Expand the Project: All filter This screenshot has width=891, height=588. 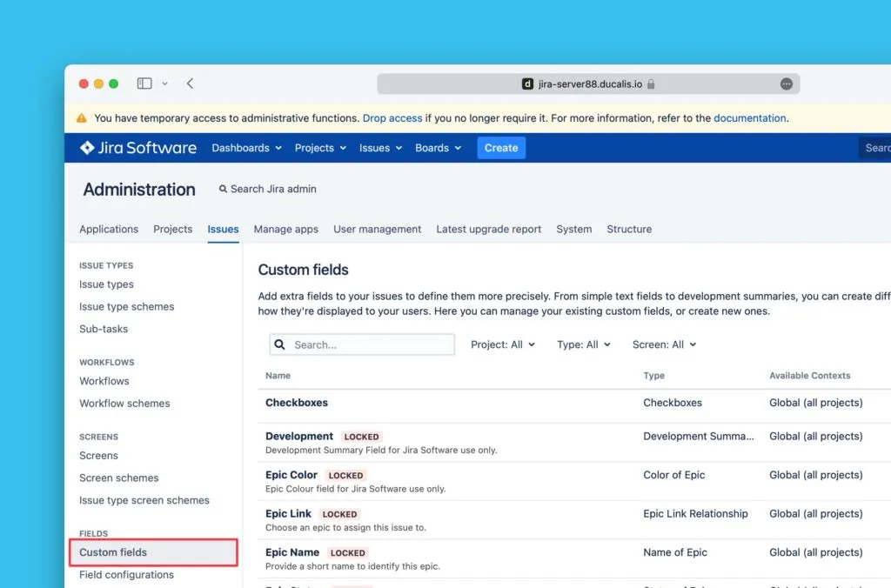[502, 344]
